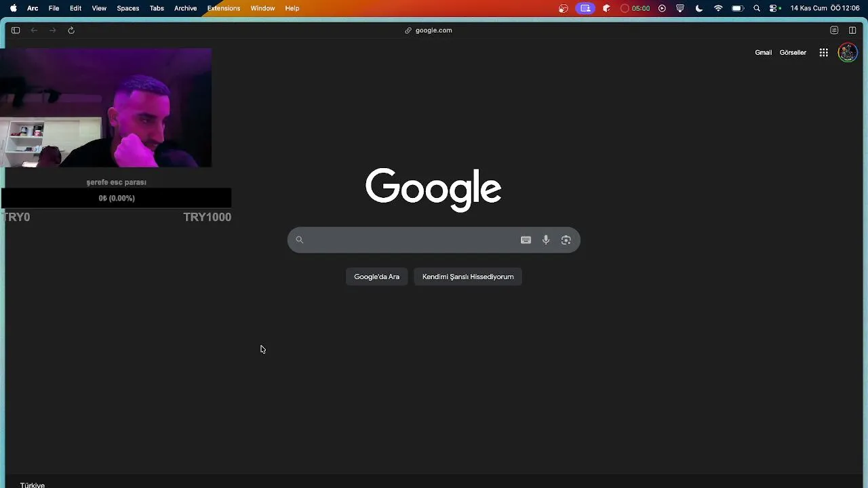Click the first red swirl menu bar icon
The width and height of the screenshot is (868, 488).
click(564, 8)
